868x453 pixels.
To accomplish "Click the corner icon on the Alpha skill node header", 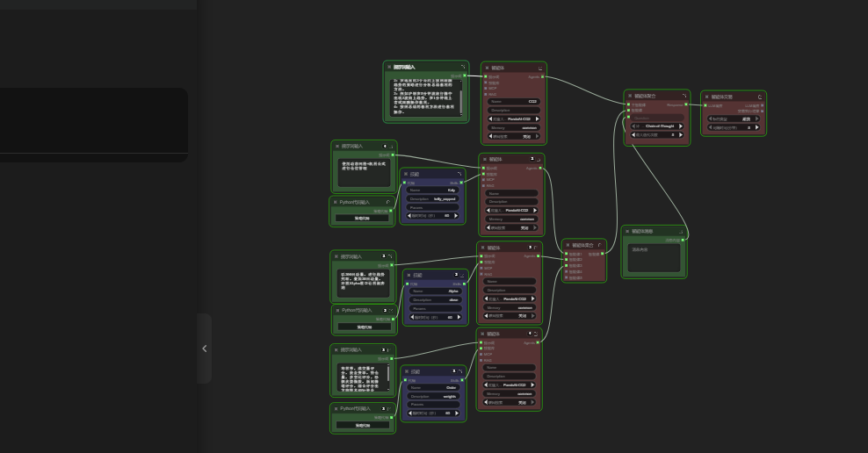I will (462, 274).
